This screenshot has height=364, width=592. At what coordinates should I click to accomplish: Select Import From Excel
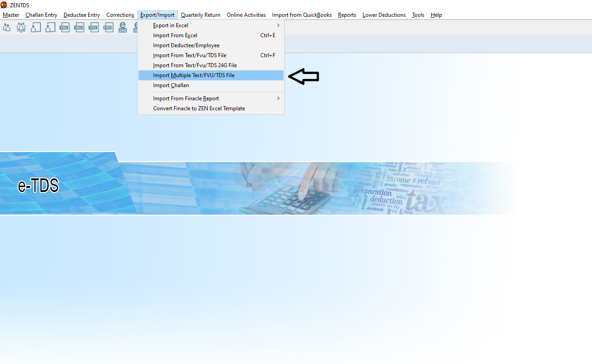click(x=211, y=35)
